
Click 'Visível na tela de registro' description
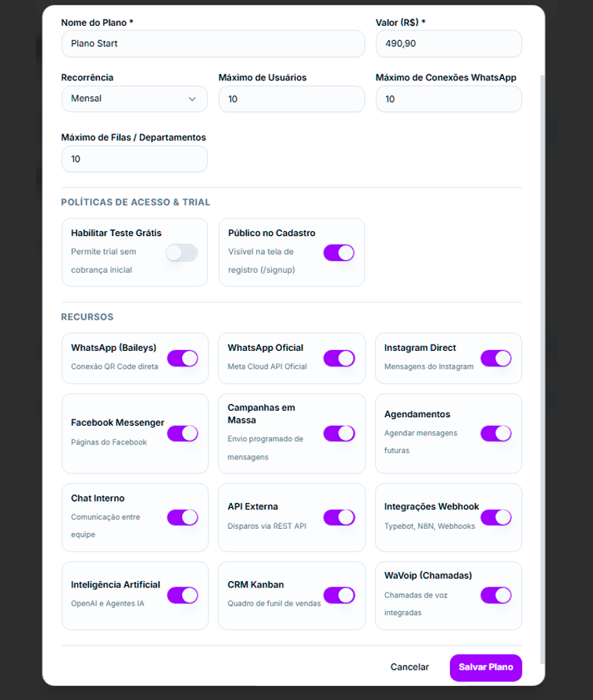(262, 261)
